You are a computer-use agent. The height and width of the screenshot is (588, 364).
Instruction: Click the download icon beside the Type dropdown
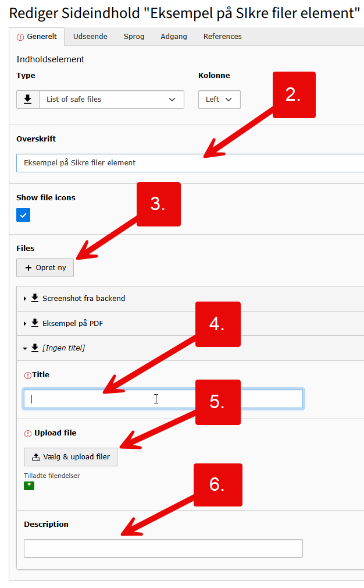[x=27, y=100]
